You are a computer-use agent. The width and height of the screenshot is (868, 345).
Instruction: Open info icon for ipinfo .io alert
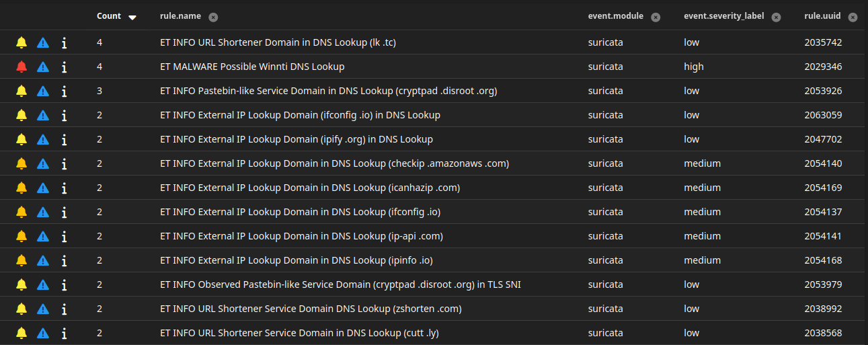(64, 260)
